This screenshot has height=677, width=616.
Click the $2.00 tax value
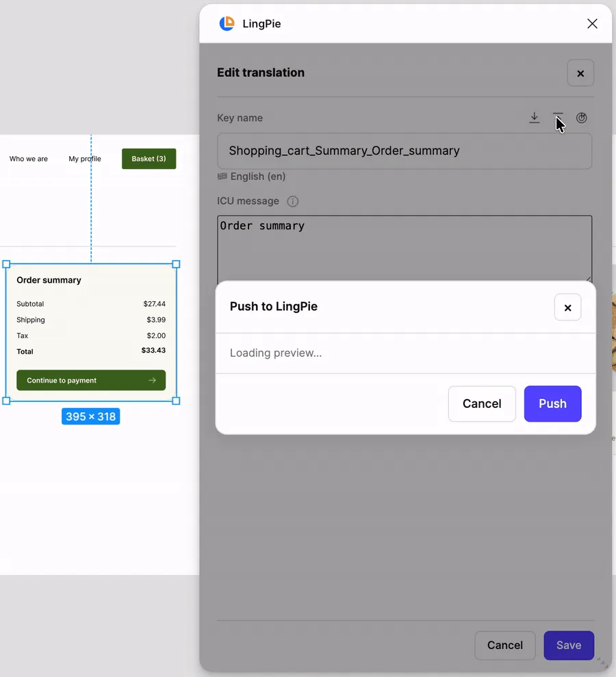pyautogui.click(x=156, y=335)
